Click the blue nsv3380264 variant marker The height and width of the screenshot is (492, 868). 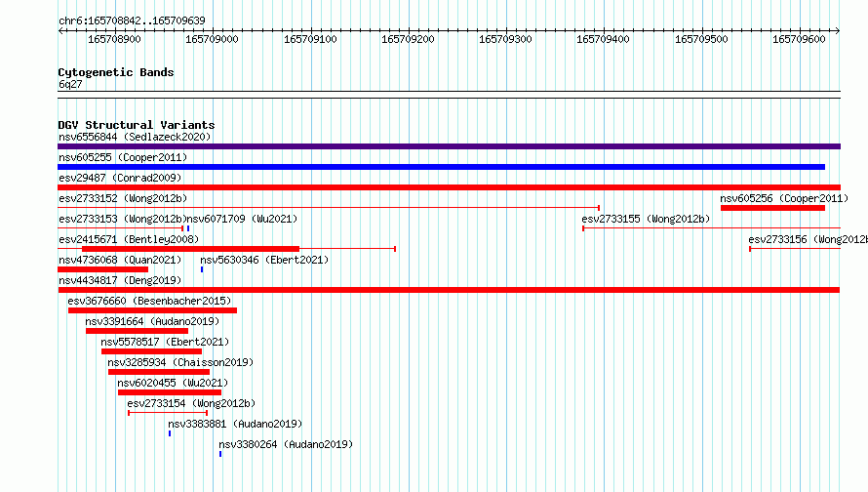220,454
